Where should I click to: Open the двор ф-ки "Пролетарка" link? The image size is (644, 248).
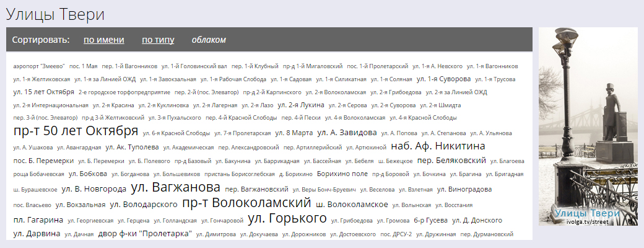click(x=145, y=234)
